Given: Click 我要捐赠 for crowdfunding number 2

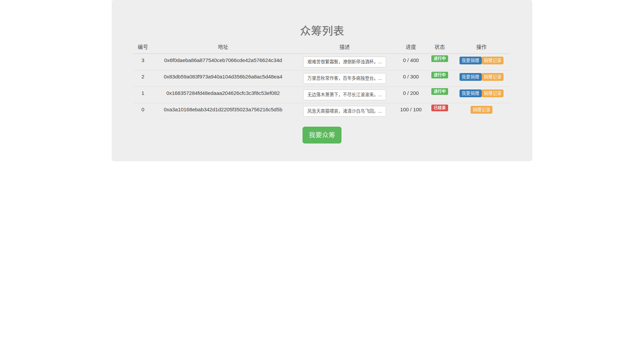Looking at the screenshot, I should click(470, 77).
